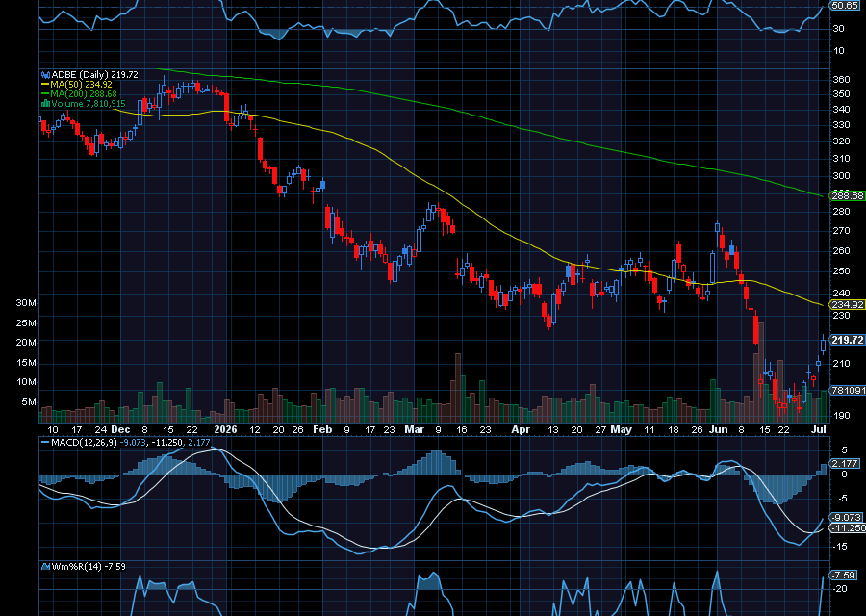Click the blue MACD legend line swatch
The image size is (866, 616).
point(45,442)
